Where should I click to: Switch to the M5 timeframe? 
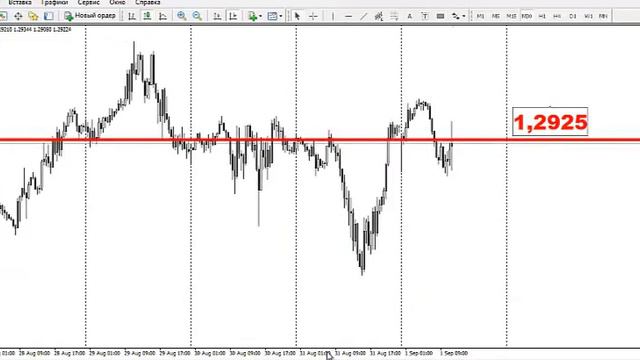click(x=496, y=16)
